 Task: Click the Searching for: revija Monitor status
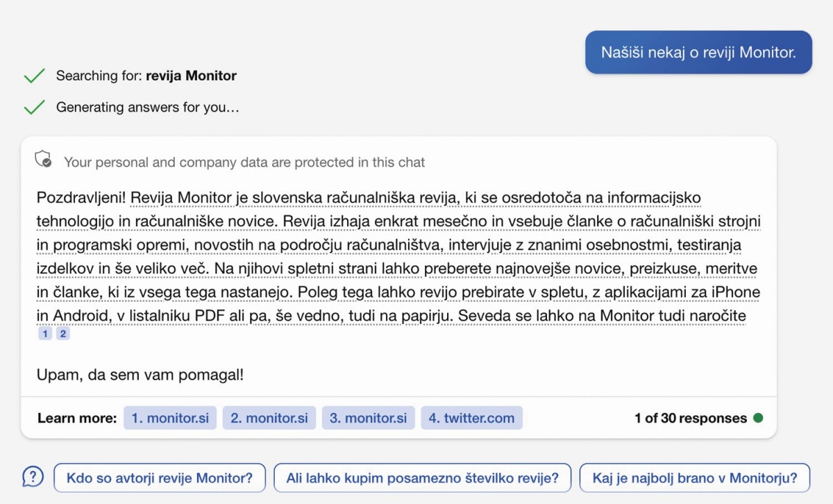(146, 76)
